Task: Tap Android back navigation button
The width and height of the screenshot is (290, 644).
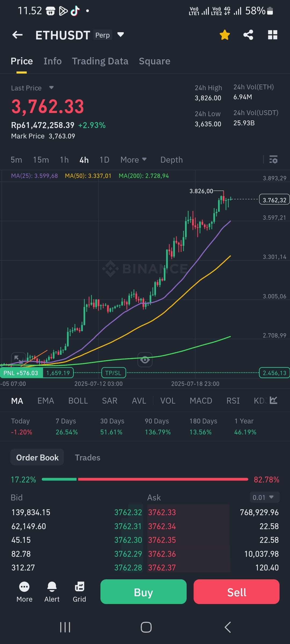Action: coord(228,627)
